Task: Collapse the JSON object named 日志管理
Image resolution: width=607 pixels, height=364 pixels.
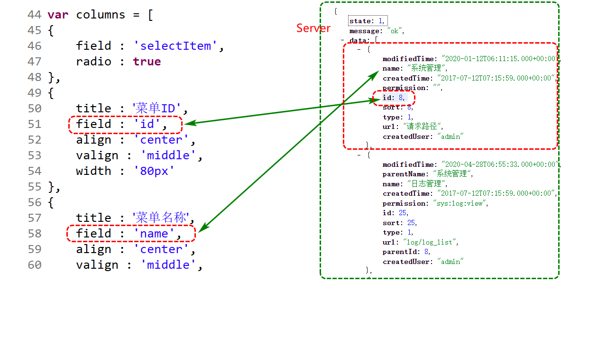Action: coord(359,155)
